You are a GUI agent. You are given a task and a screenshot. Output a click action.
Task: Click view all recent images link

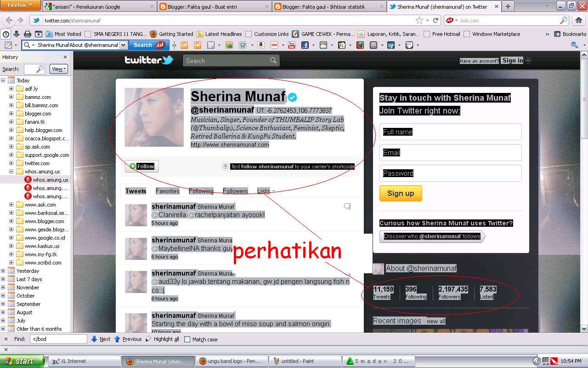tap(435, 321)
